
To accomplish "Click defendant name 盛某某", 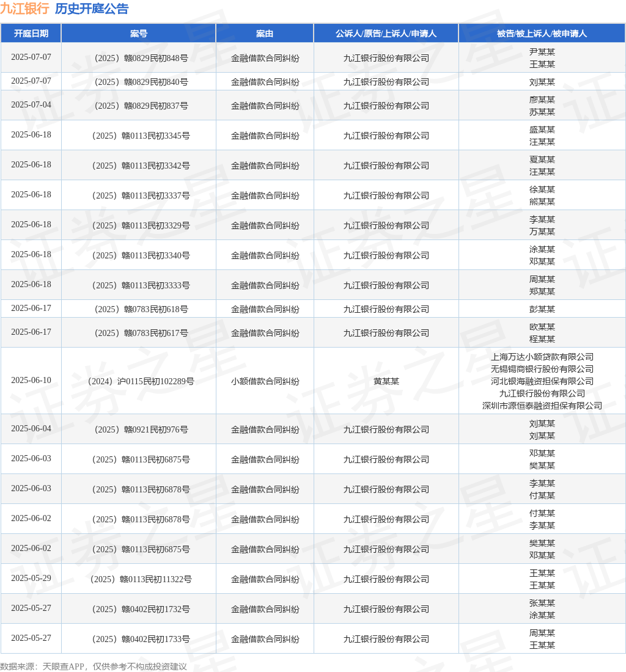I will tap(542, 130).
